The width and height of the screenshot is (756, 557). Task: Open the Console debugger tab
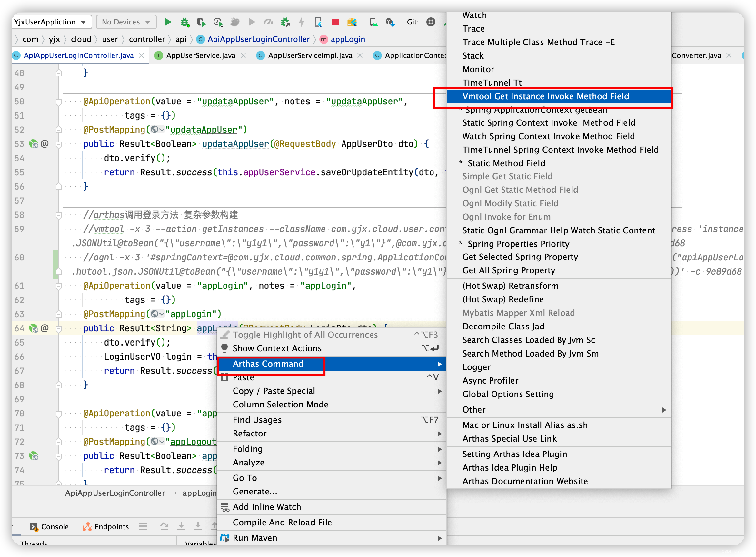tap(49, 527)
